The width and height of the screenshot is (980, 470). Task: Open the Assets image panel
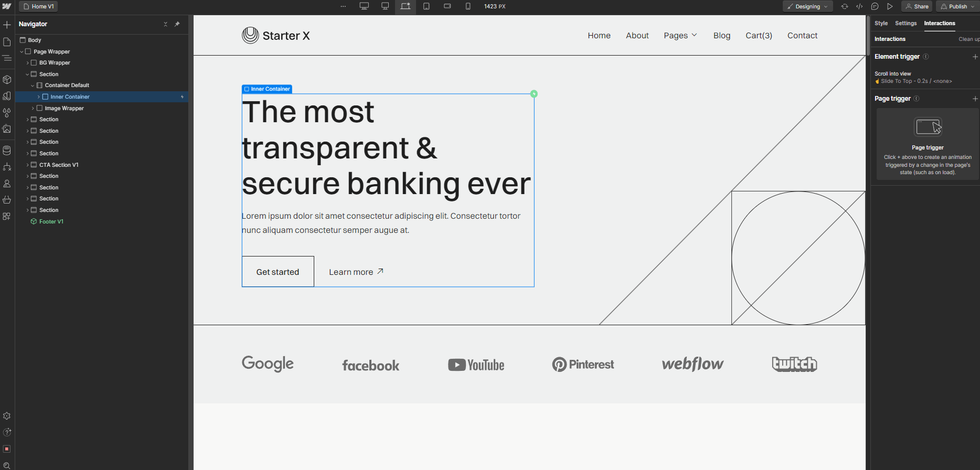pyautogui.click(x=7, y=129)
